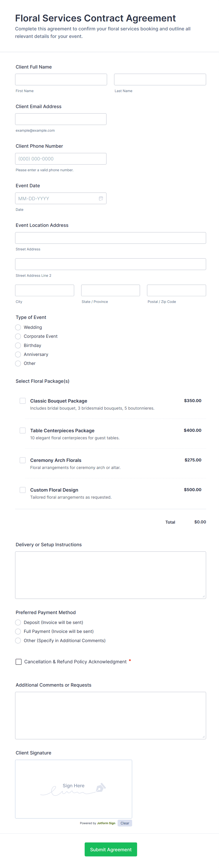
Task: Click the Last Name input field
Action: (x=160, y=80)
